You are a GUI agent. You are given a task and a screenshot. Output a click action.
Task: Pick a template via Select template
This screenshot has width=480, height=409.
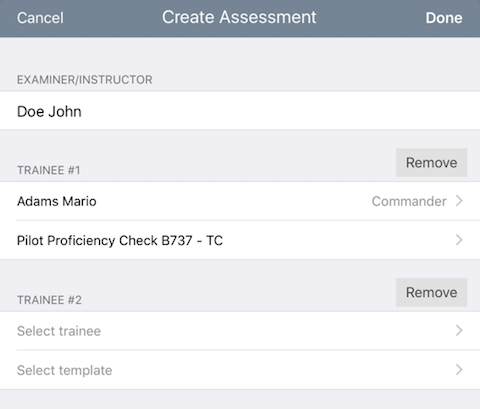(240, 370)
